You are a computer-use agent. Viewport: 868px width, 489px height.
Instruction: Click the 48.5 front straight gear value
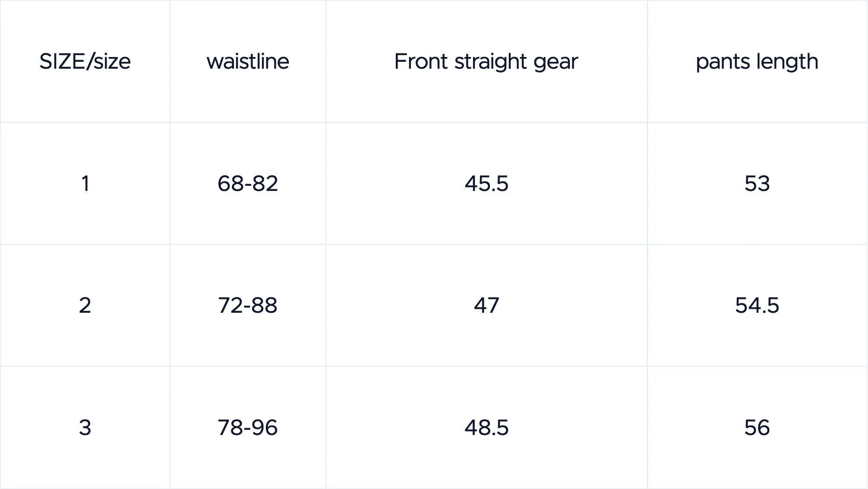click(486, 428)
